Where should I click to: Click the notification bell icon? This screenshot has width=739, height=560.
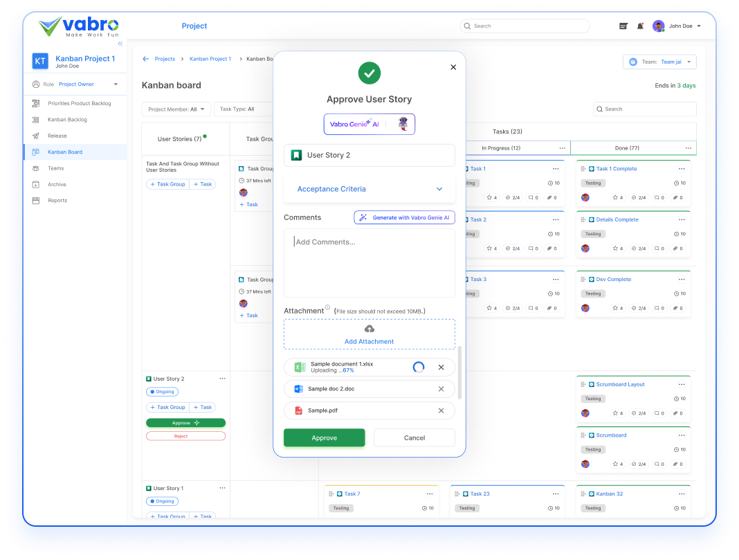pos(640,26)
